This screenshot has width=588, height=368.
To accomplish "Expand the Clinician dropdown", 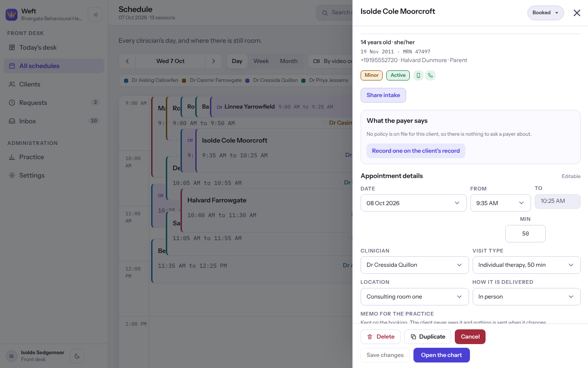I will 414,265.
